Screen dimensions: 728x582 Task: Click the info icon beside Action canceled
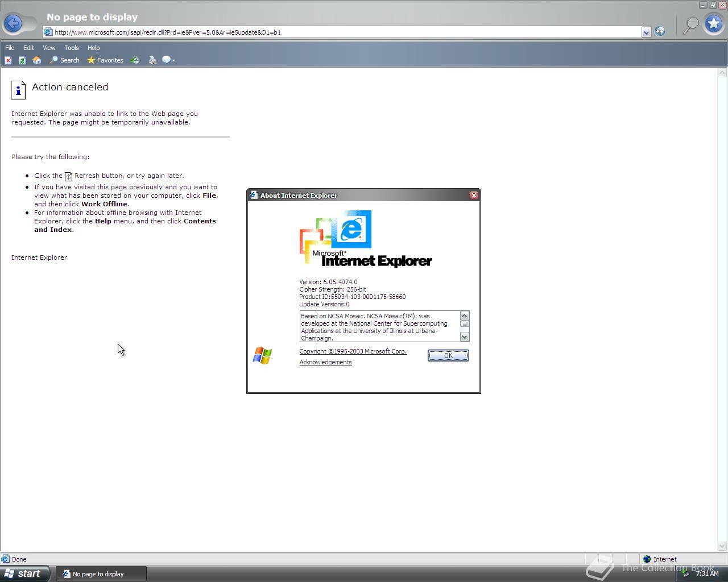(x=18, y=89)
